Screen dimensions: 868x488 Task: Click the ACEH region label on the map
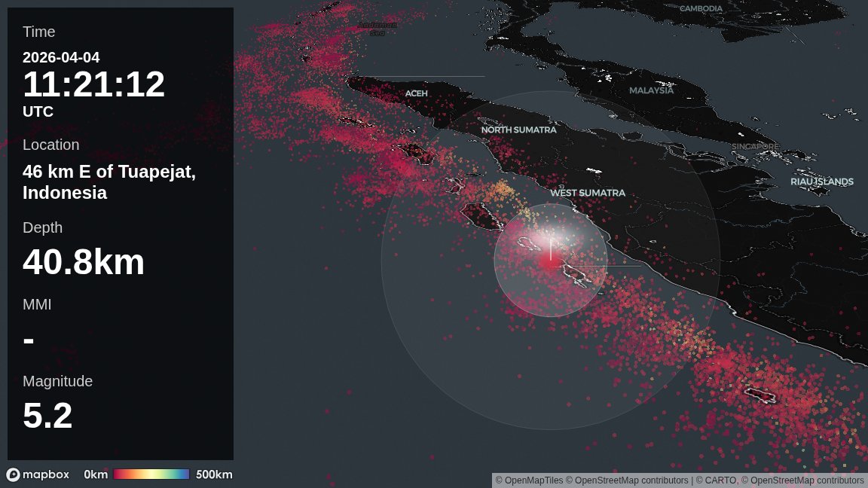pos(417,93)
